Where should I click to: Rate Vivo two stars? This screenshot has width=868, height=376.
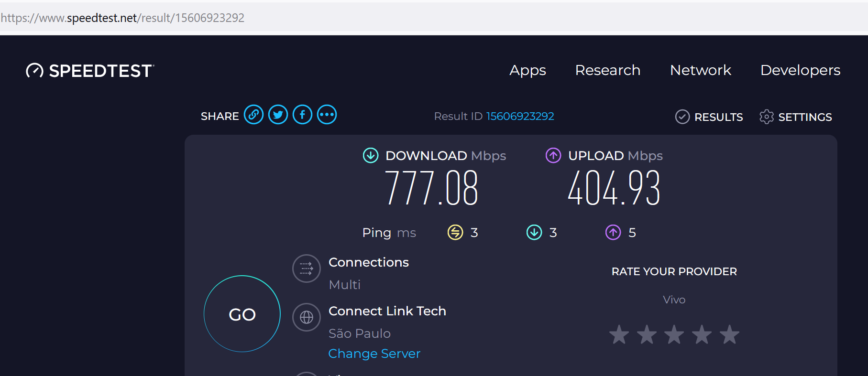click(647, 334)
